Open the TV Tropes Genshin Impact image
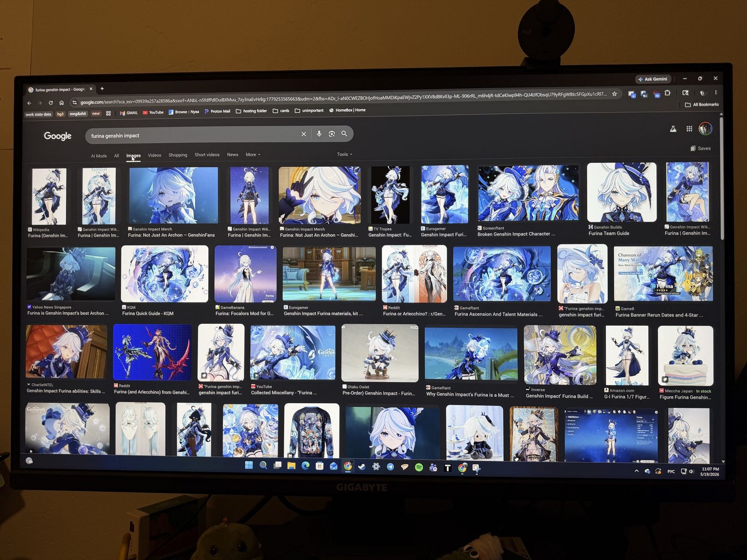Viewport: 747px width, 560px height. (390, 195)
